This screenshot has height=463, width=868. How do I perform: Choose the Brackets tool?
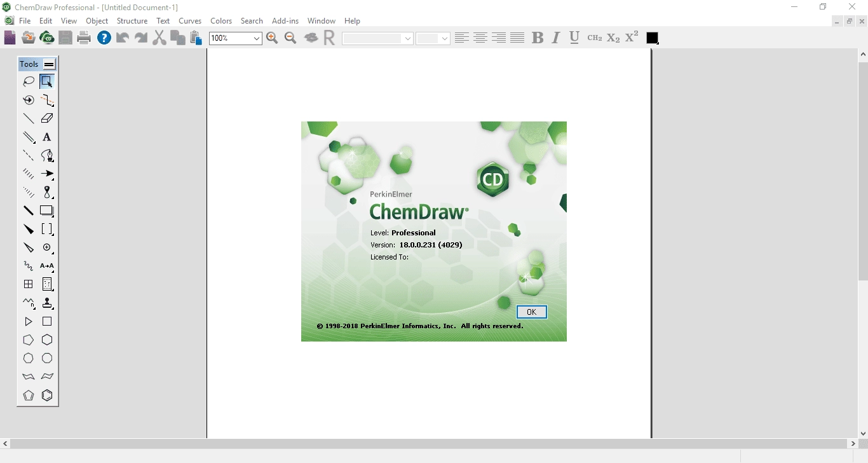click(47, 229)
